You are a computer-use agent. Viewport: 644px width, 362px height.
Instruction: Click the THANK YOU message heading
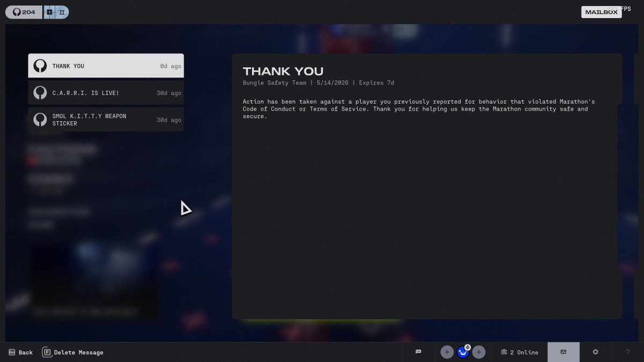tap(283, 71)
